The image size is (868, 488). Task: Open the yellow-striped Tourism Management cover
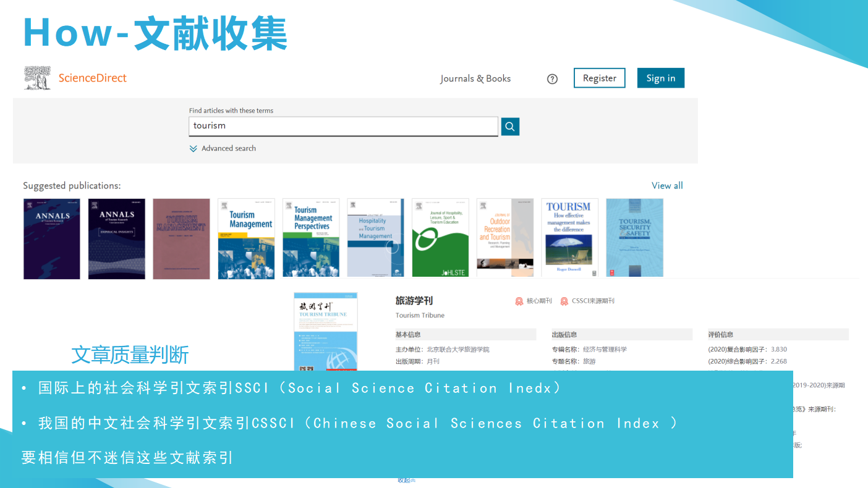coord(246,238)
